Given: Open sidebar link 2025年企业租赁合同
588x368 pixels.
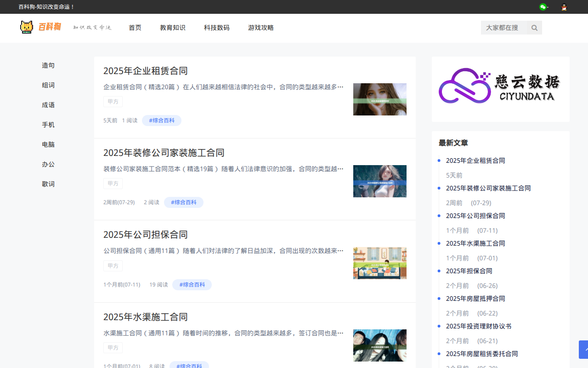Looking at the screenshot, I should (475, 161).
